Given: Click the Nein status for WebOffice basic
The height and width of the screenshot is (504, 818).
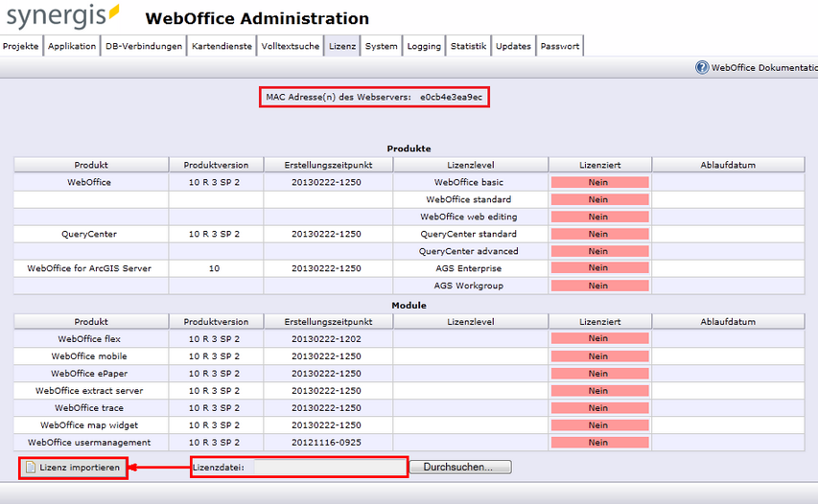Looking at the screenshot, I should click(600, 182).
